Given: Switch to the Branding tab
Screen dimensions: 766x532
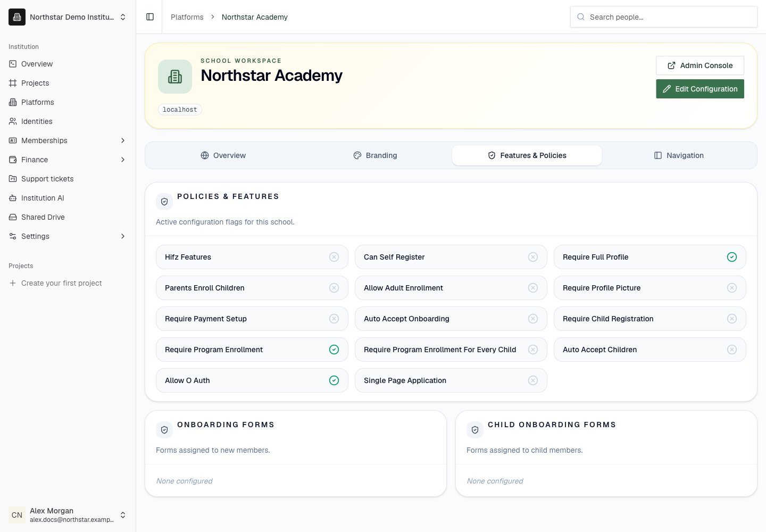Looking at the screenshot, I should click(x=375, y=155).
